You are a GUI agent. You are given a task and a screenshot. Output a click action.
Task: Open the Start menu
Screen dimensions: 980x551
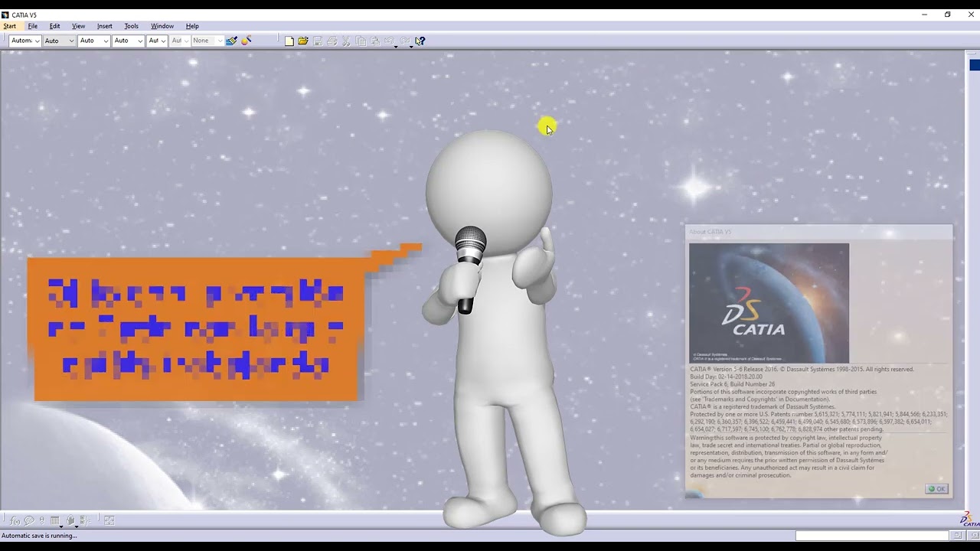9,26
